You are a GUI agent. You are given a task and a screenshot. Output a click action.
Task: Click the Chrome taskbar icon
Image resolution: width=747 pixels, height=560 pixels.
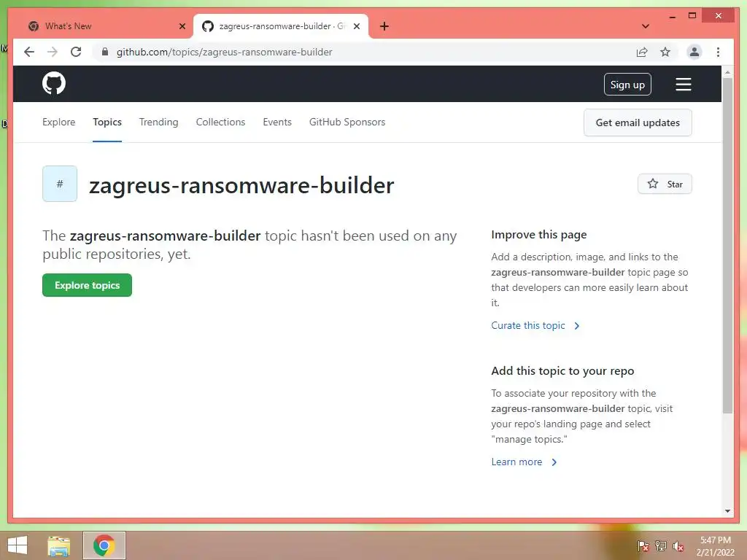pyautogui.click(x=104, y=545)
